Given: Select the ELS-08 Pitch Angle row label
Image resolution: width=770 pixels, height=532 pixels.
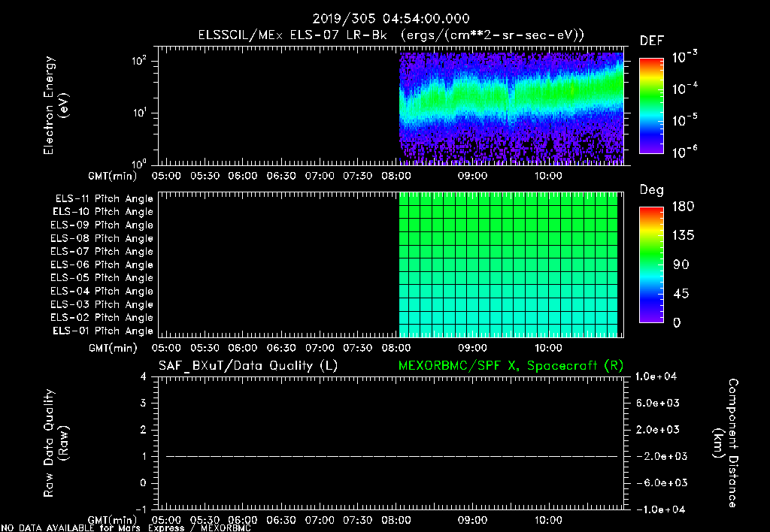Looking at the screenshot, I should tap(102, 238).
